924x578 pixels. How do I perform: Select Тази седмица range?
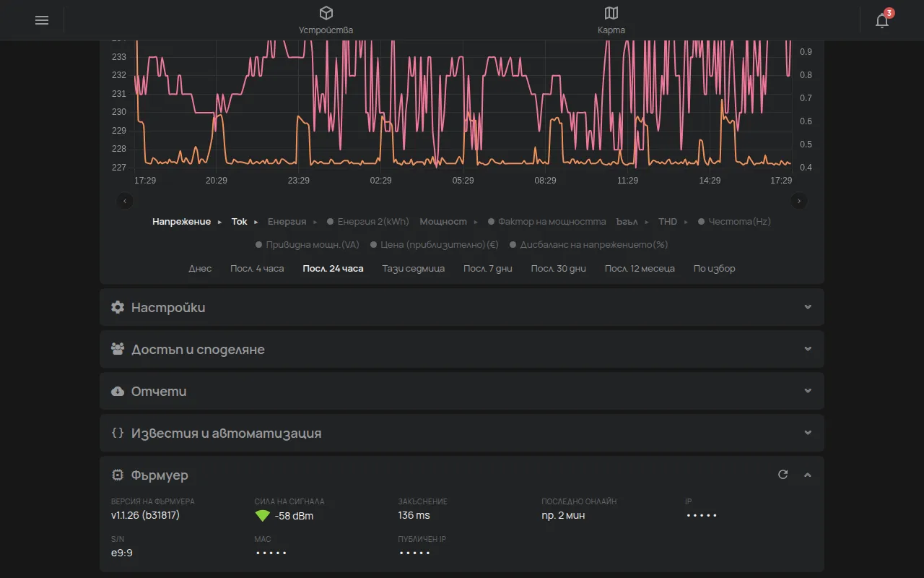(413, 269)
